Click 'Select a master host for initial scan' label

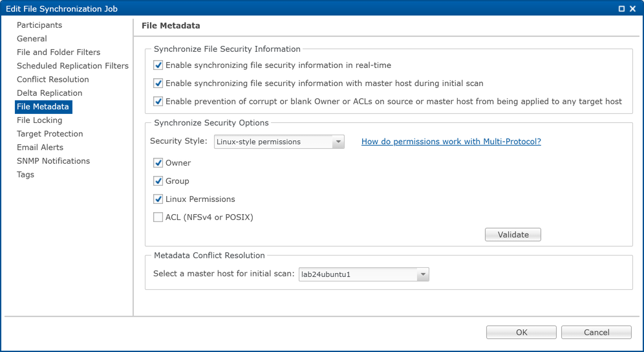(x=224, y=274)
